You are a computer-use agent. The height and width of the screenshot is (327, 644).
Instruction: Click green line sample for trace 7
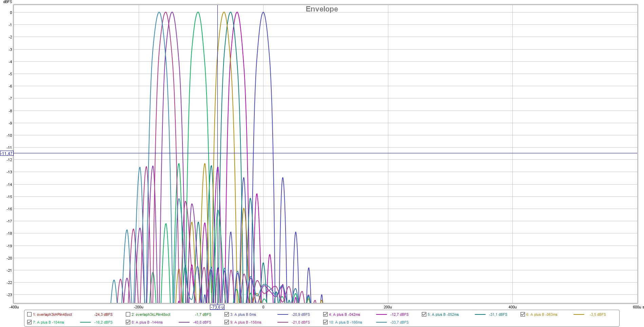pyautogui.click(x=85, y=322)
